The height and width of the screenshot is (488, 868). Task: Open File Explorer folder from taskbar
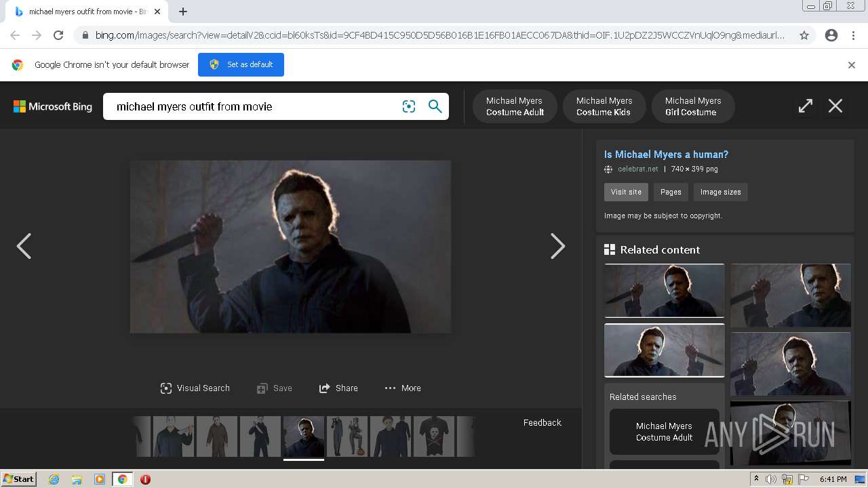[77, 479]
